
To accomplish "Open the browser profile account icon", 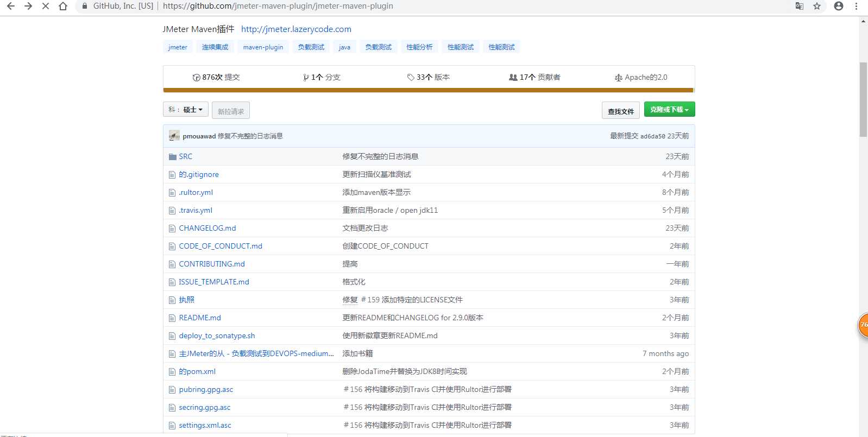I will (839, 6).
